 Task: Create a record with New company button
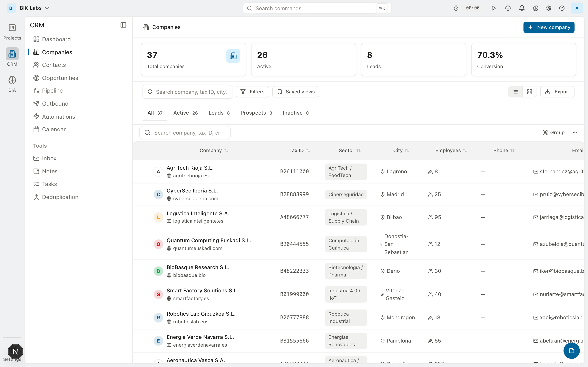549,27
